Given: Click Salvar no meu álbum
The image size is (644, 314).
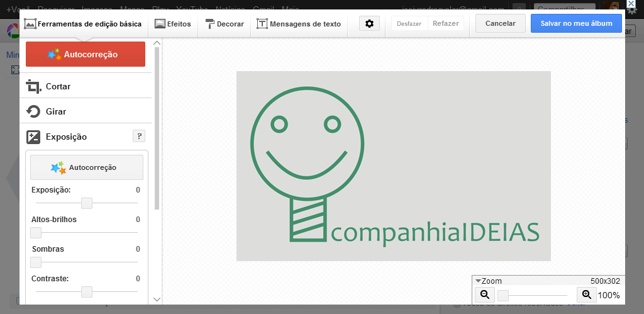Looking at the screenshot, I should tap(576, 23).
